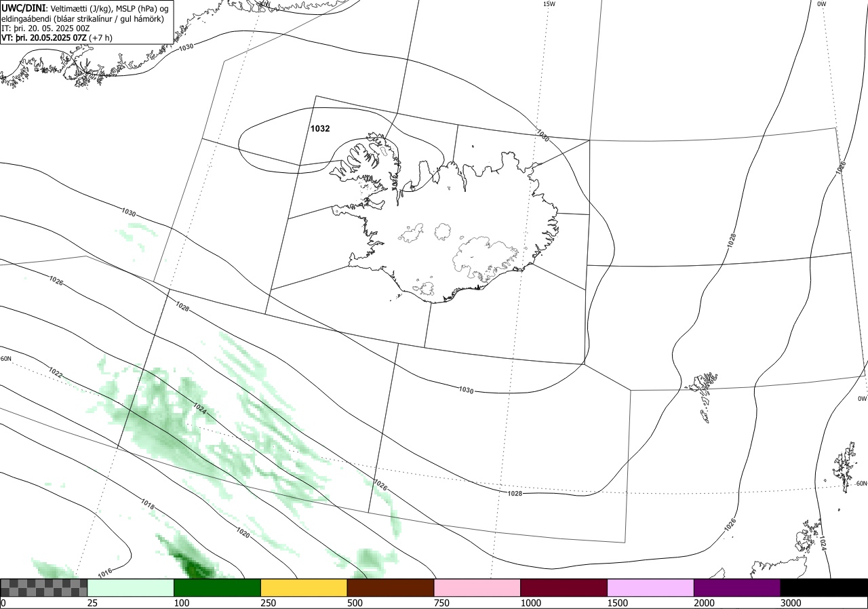Click the purple 2000–3000 legend swatch
868x609 pixels.
[x=737, y=587]
